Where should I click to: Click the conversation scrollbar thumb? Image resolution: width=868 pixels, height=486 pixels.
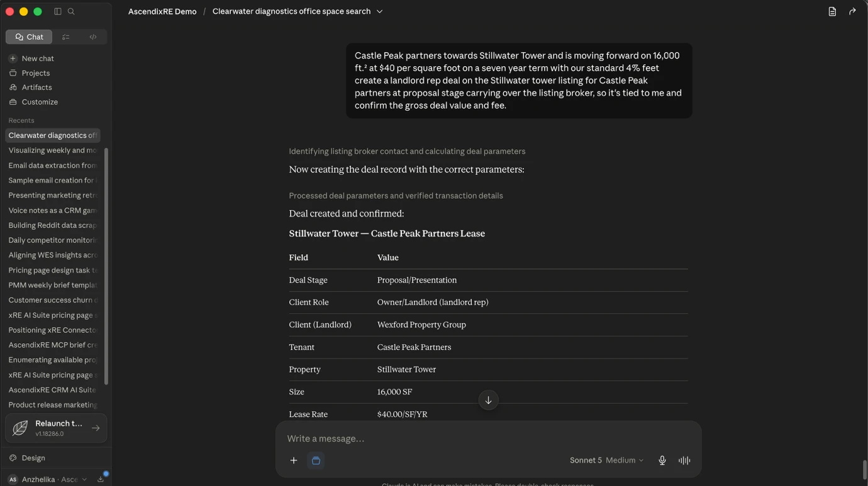pyautogui.click(x=865, y=470)
